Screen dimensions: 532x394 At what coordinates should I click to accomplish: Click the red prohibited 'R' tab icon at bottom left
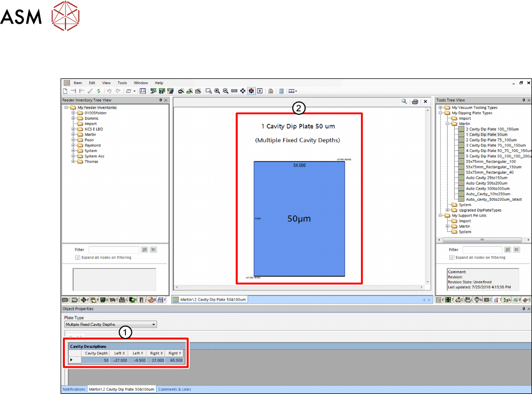point(152,300)
